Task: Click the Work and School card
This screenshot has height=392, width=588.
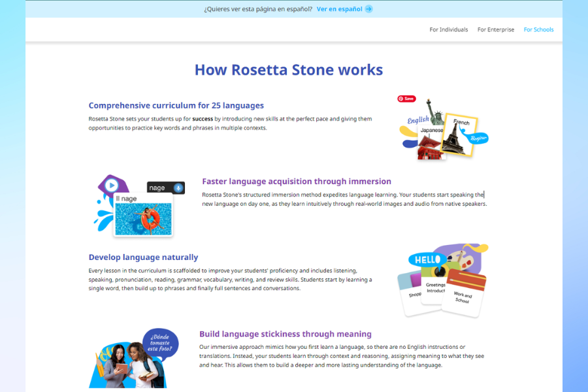Action: [463, 294]
